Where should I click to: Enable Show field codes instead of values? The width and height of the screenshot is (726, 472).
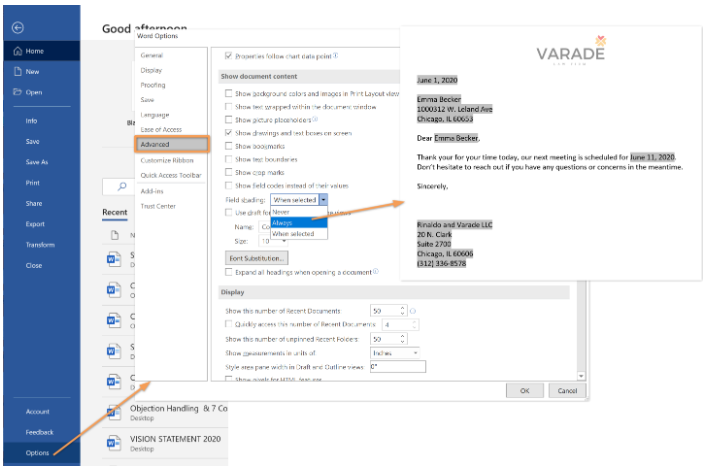tap(228, 185)
